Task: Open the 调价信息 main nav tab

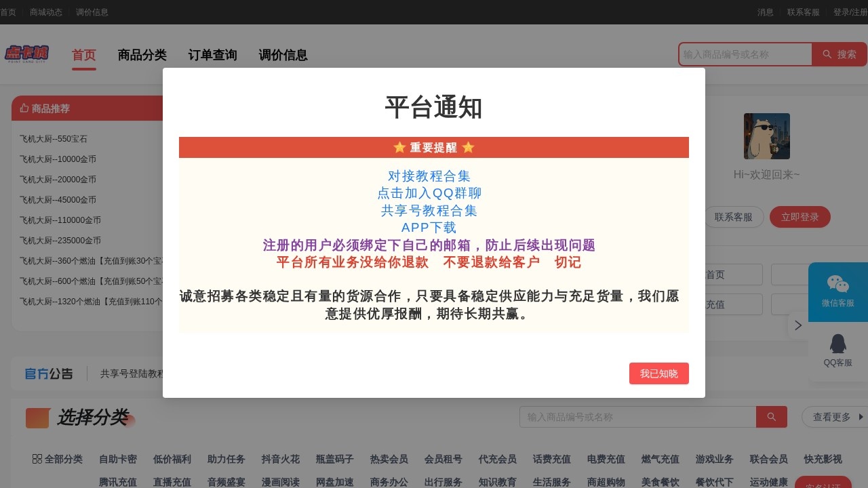Action: click(283, 56)
